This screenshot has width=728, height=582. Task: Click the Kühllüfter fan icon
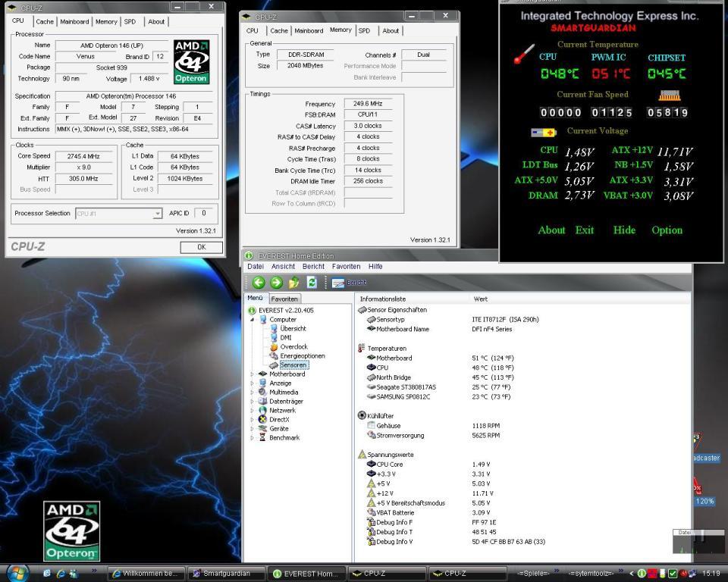(x=362, y=415)
